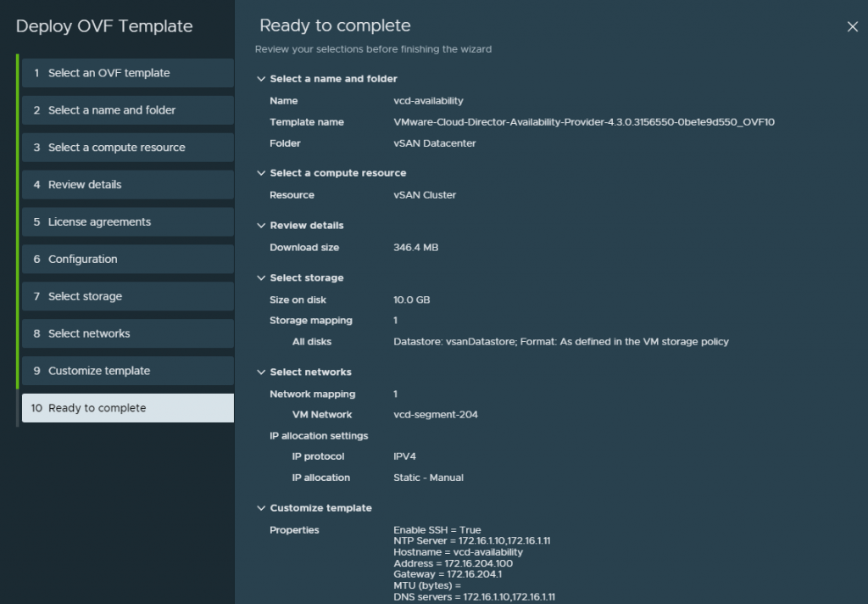Click the IP protocol value IPV4
The width and height of the screenshot is (868, 604).
(404, 456)
